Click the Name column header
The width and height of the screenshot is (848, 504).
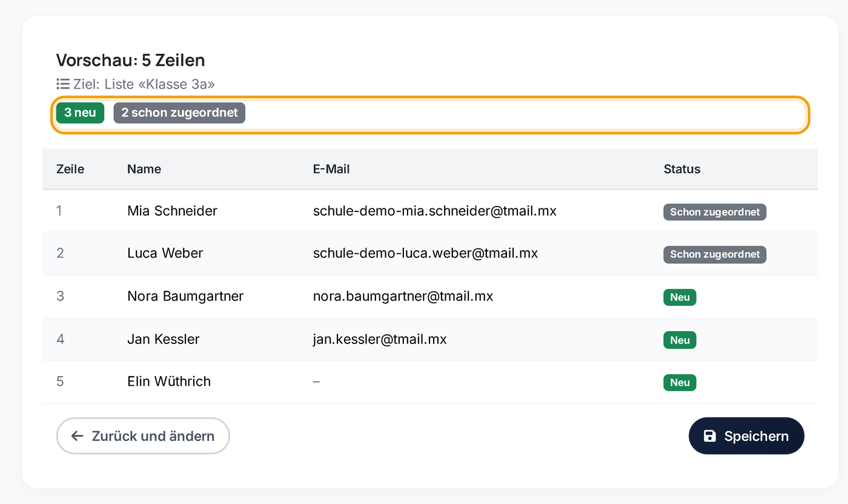tap(144, 169)
